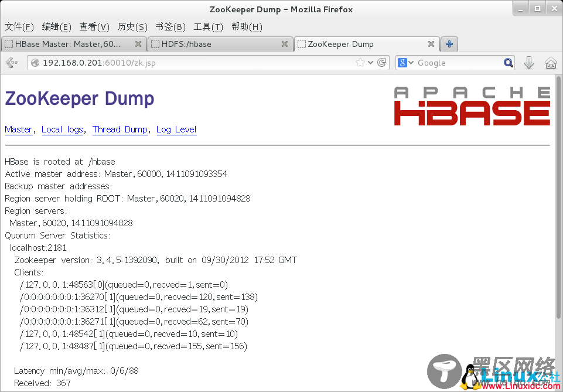This screenshot has height=392, width=563.
Task: Switch to the HDFS:/hbase tab
Action: click(x=220, y=44)
